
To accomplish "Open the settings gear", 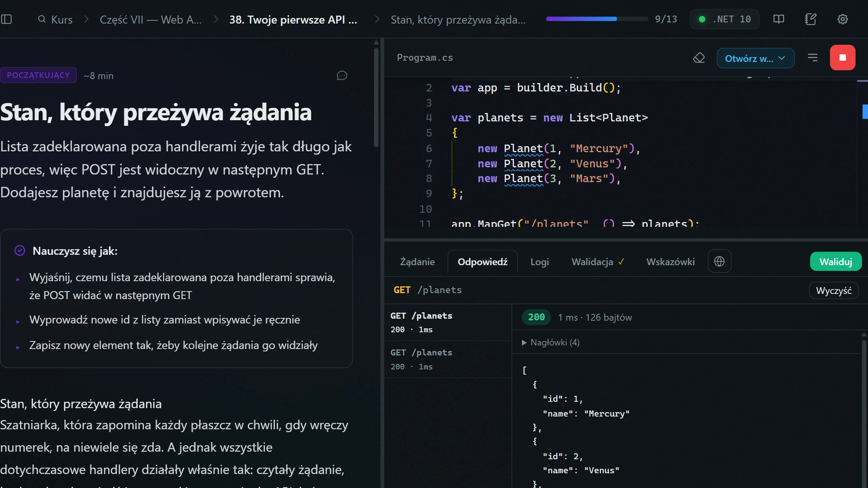I will [x=842, y=19].
